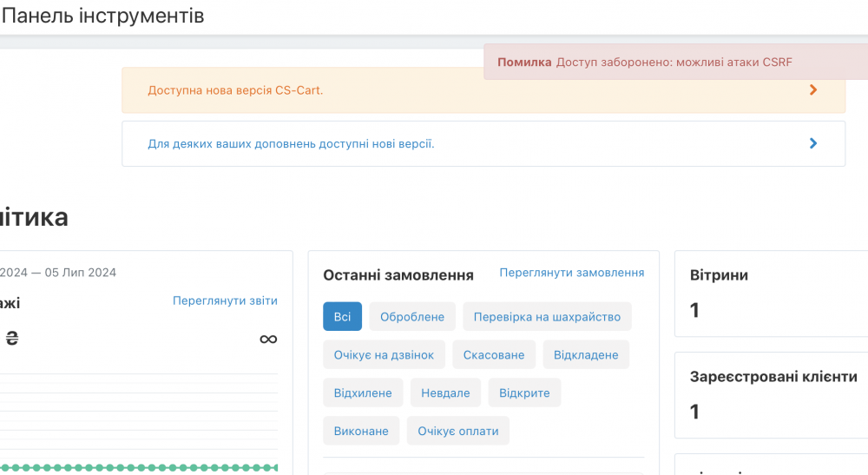Choose the 'Відкрите' order filter

tap(524, 393)
